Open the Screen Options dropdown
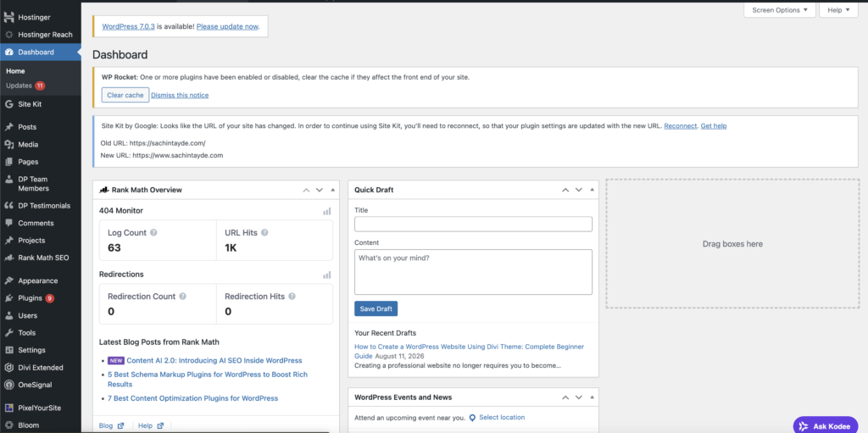 pos(780,10)
